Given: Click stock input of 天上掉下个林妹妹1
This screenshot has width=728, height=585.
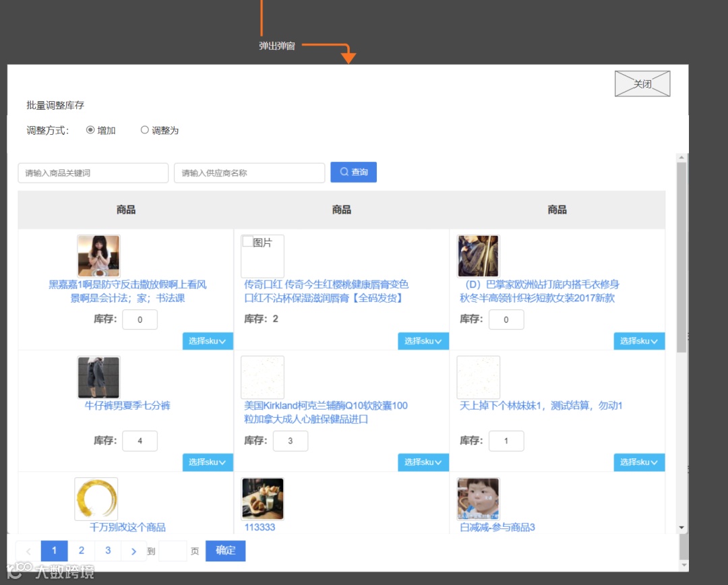Looking at the screenshot, I should 506,441.
